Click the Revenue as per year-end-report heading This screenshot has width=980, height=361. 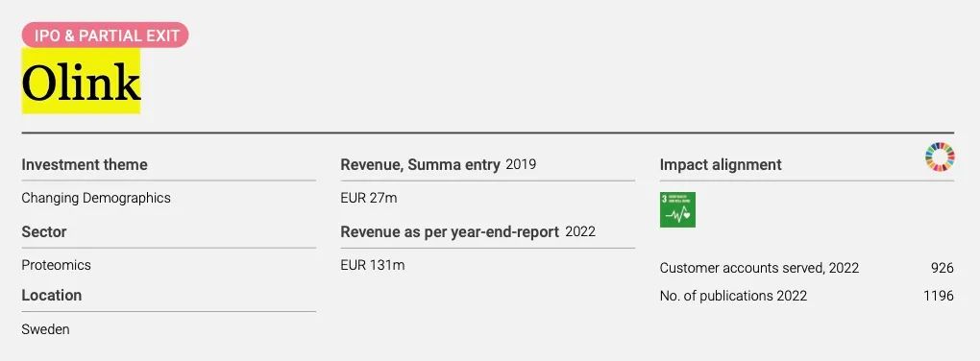[x=450, y=231]
